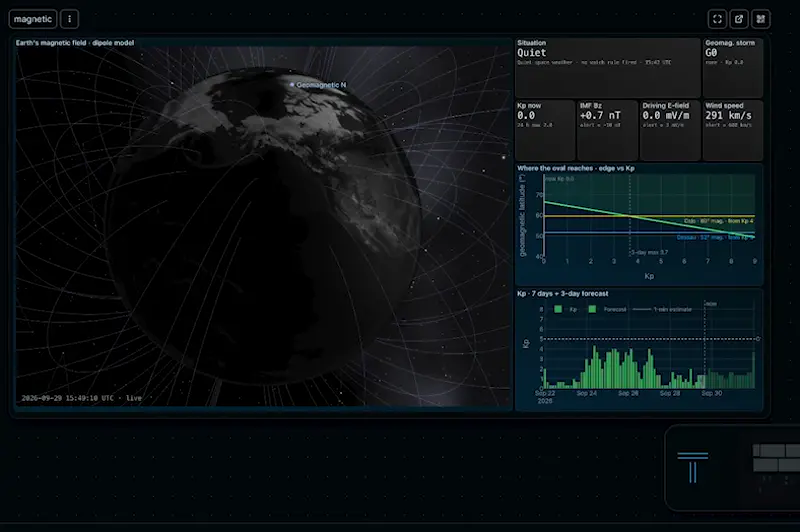
Task: Toggle the Forecast legend entry
Action: coord(607,309)
